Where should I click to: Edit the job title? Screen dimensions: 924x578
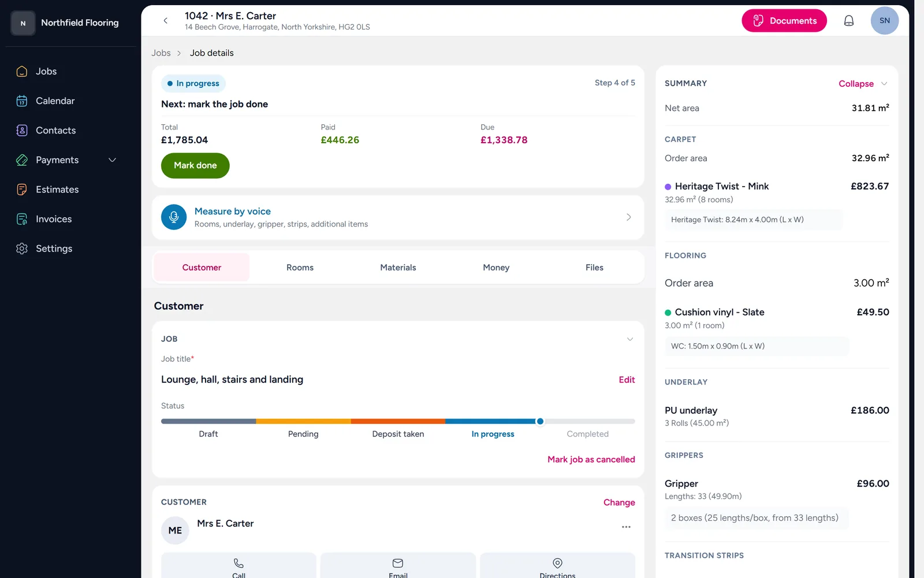click(x=627, y=380)
